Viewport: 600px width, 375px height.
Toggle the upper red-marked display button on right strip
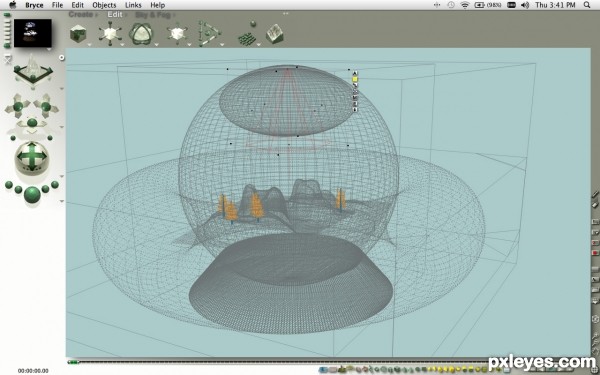click(x=595, y=243)
